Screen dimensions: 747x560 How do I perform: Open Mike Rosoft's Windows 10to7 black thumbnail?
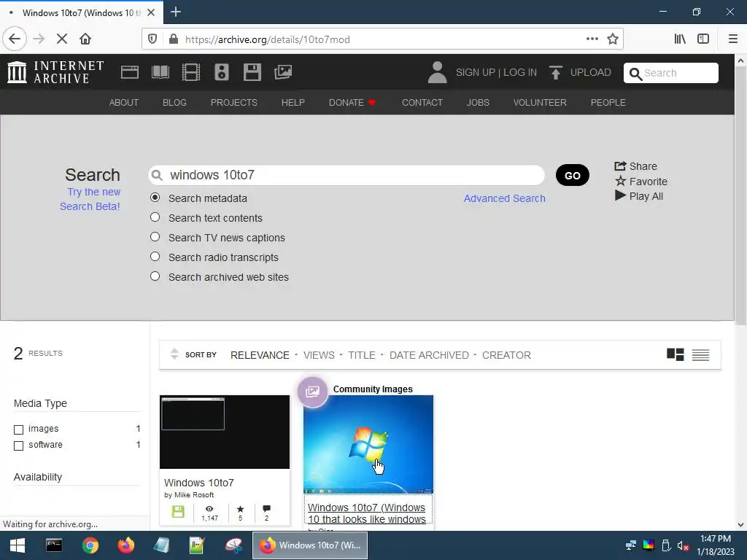pos(225,432)
